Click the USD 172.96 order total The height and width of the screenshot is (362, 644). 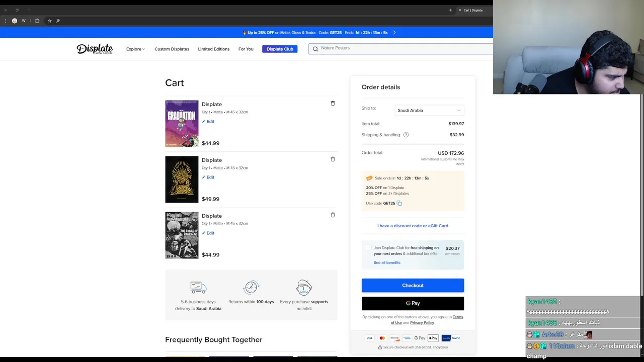coord(451,153)
